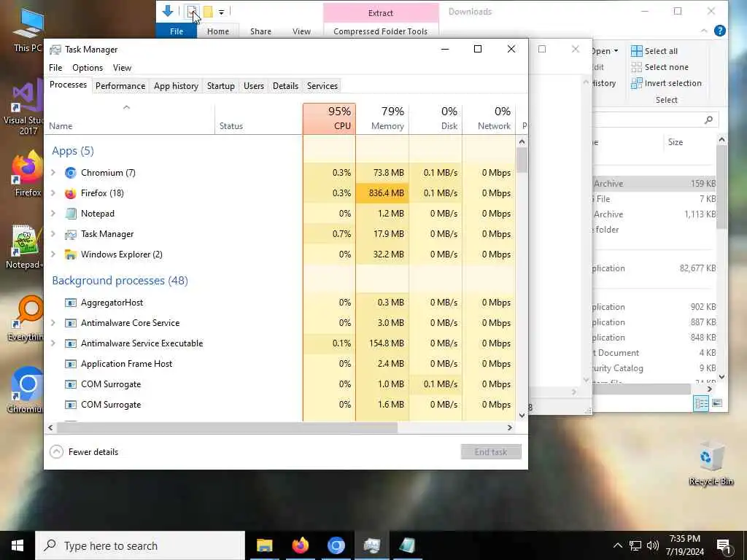This screenshot has width=747, height=560.
Task: Switch to the Performance tab
Action: point(120,86)
